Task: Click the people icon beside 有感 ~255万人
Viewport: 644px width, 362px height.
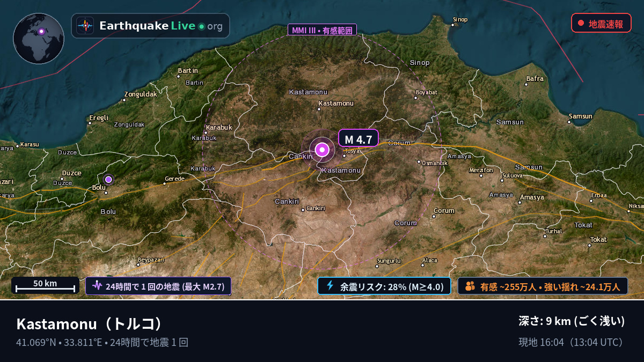Action: click(x=470, y=286)
